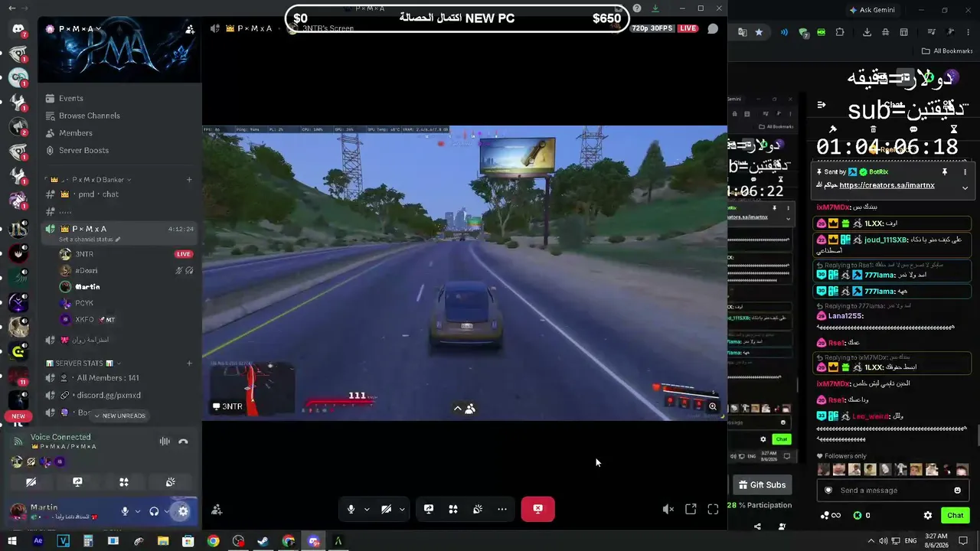Open All Bookmarks folder
Viewport: 980px width, 551px height.
[947, 51]
